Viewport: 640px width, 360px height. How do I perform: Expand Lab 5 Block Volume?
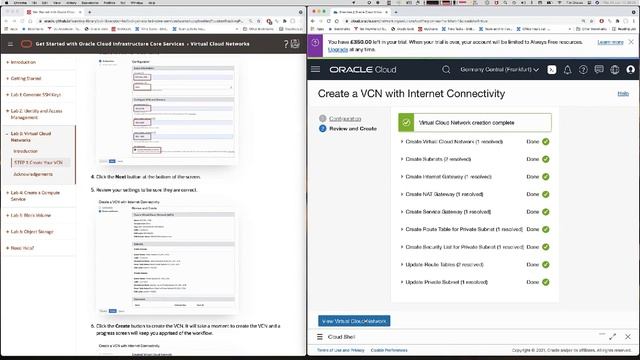pos(30,215)
